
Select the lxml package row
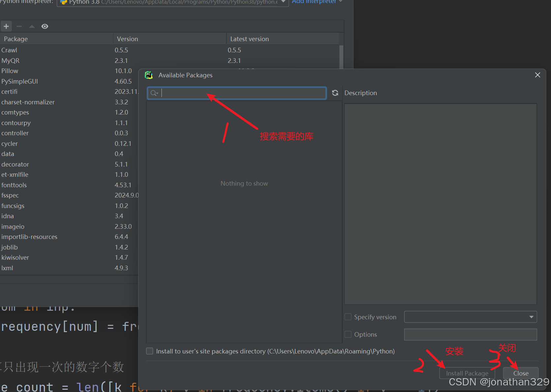click(69, 268)
